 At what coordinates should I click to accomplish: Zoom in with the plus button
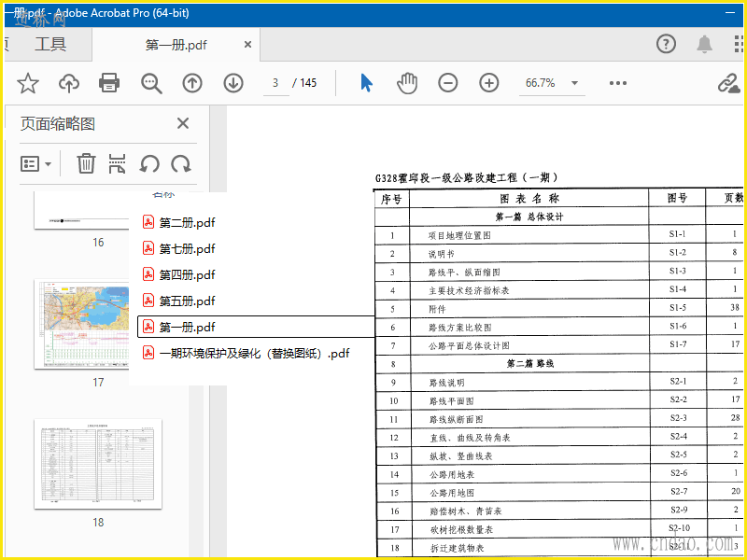488,83
